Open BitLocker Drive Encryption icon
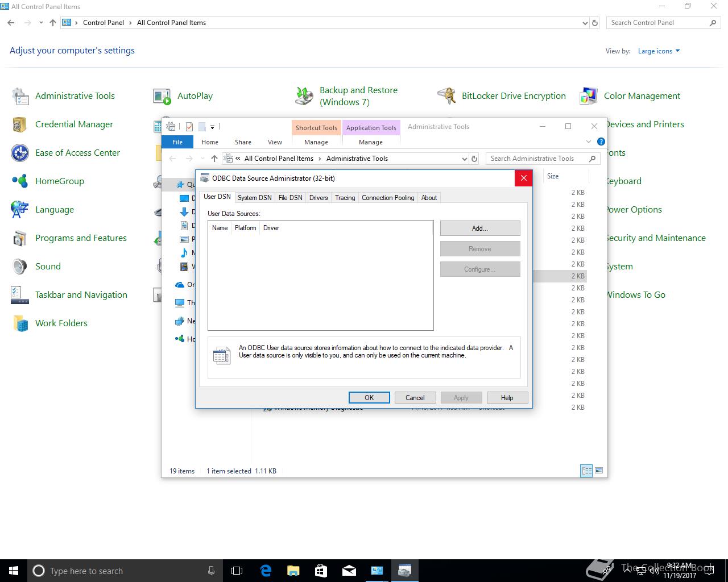Viewport: 728px width, 582px height. (446, 96)
